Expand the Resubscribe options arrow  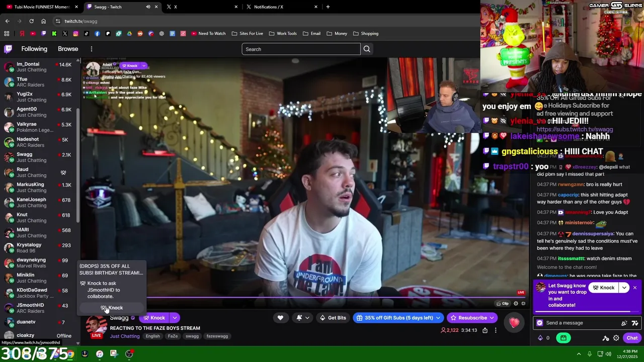pos(492,318)
